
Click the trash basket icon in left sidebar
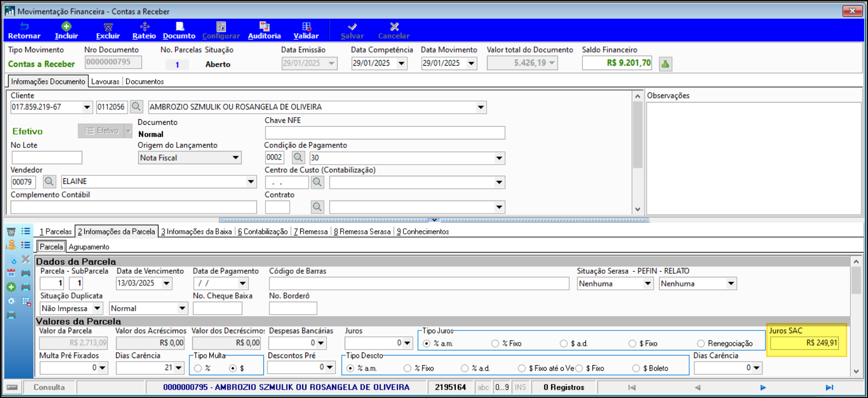click(x=11, y=231)
